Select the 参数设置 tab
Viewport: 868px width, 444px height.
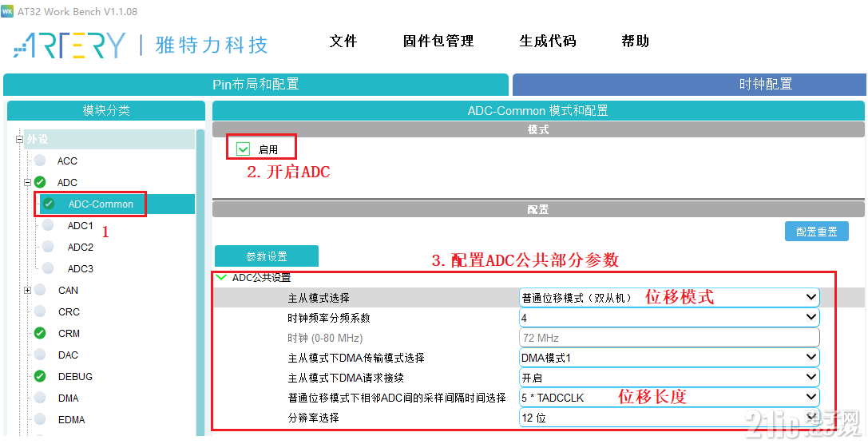[x=267, y=256]
